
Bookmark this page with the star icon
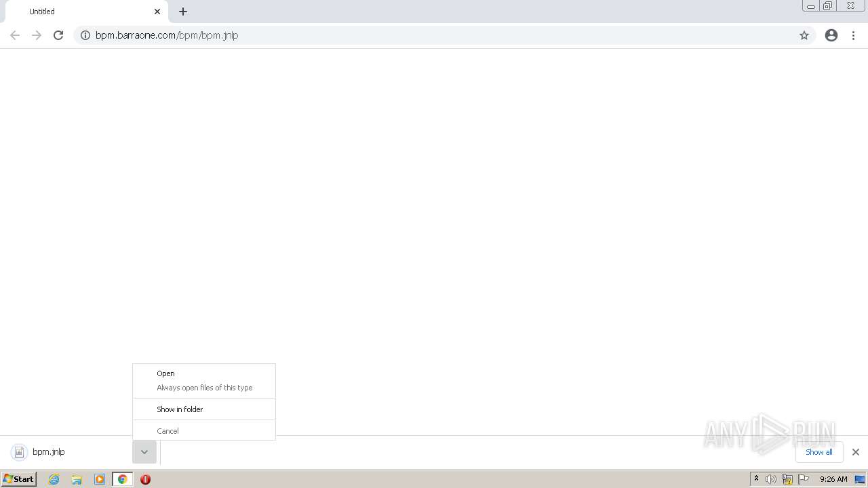(x=804, y=35)
